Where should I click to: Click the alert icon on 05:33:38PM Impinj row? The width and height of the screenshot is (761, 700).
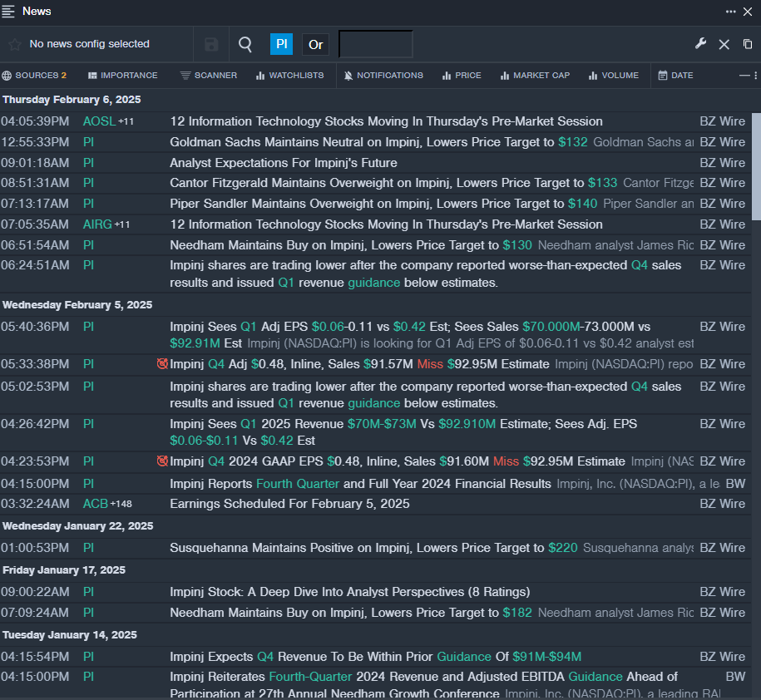tap(162, 364)
